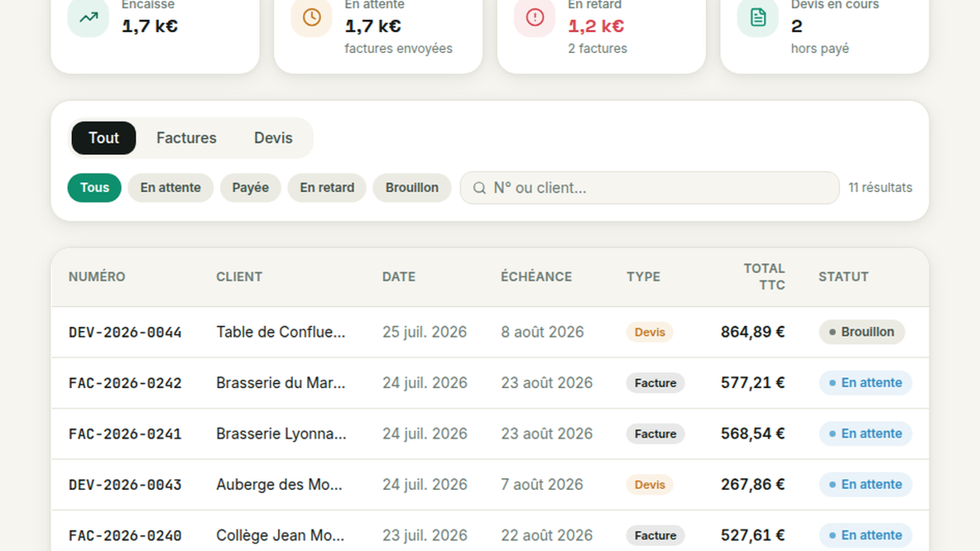Click the amount 267,86 €
The height and width of the screenshot is (551, 980).
pos(752,485)
